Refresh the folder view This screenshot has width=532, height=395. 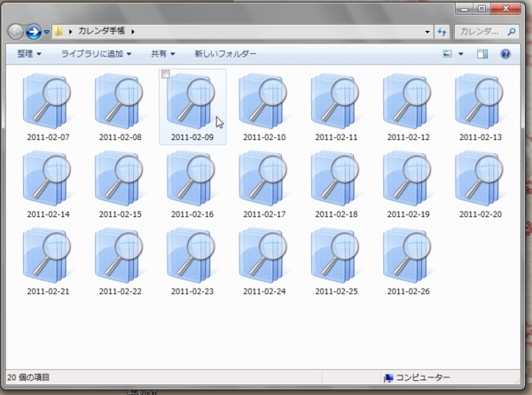point(442,32)
